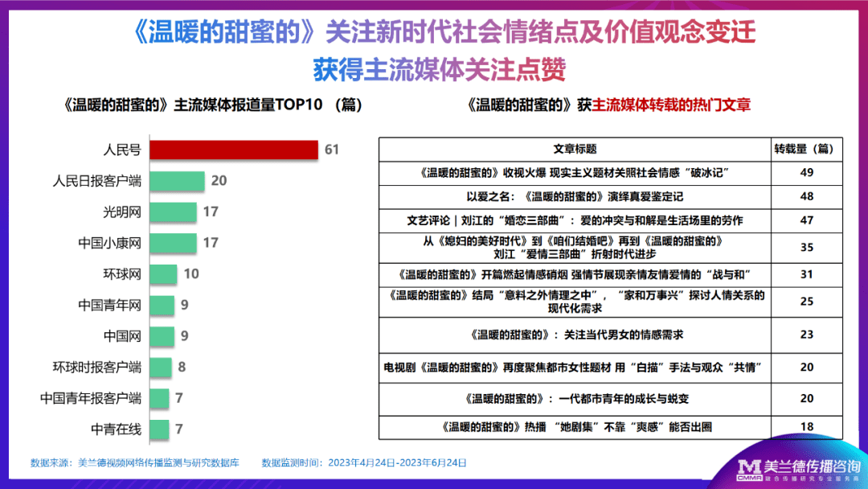The width and height of the screenshot is (868, 489).
Task: Click the 环球网 green bar
Action: click(163, 273)
